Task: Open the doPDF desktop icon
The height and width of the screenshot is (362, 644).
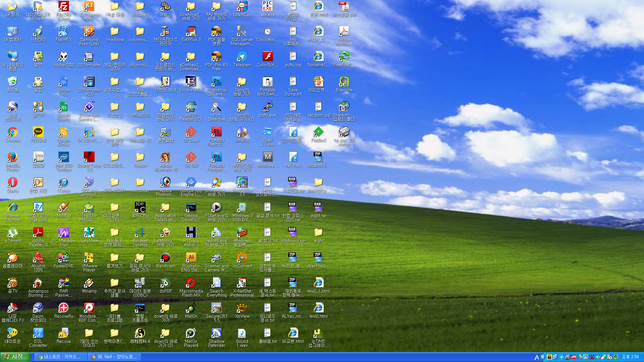Action: coord(166,285)
